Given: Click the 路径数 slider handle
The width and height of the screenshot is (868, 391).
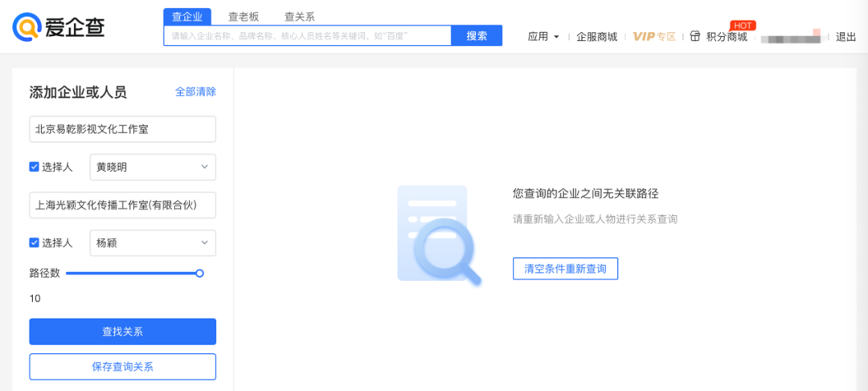Looking at the screenshot, I should point(200,273).
